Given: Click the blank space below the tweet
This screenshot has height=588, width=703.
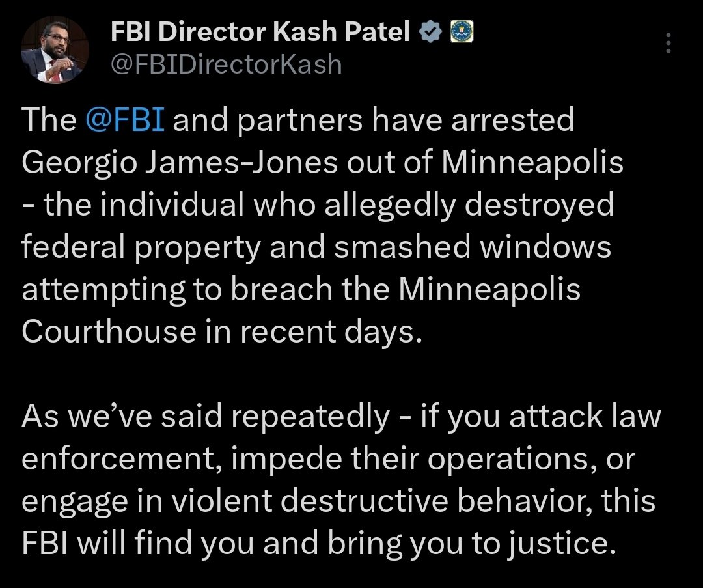Looking at the screenshot, I should tap(351, 576).
